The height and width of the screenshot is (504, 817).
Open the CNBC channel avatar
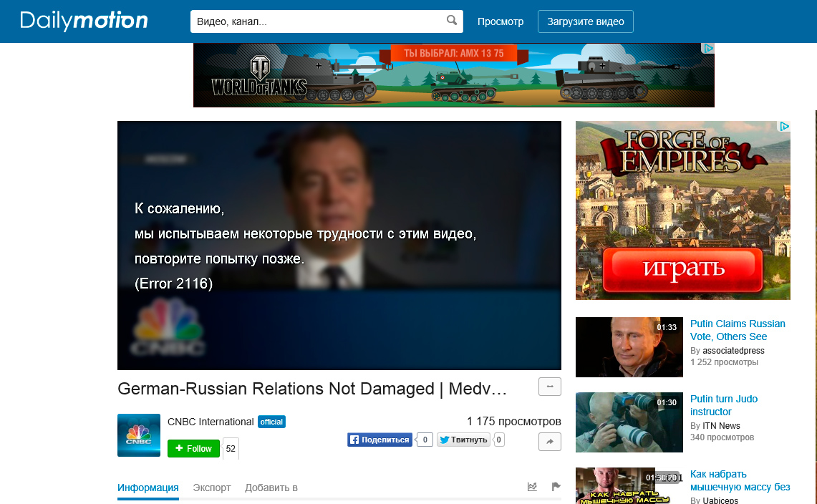click(x=139, y=435)
